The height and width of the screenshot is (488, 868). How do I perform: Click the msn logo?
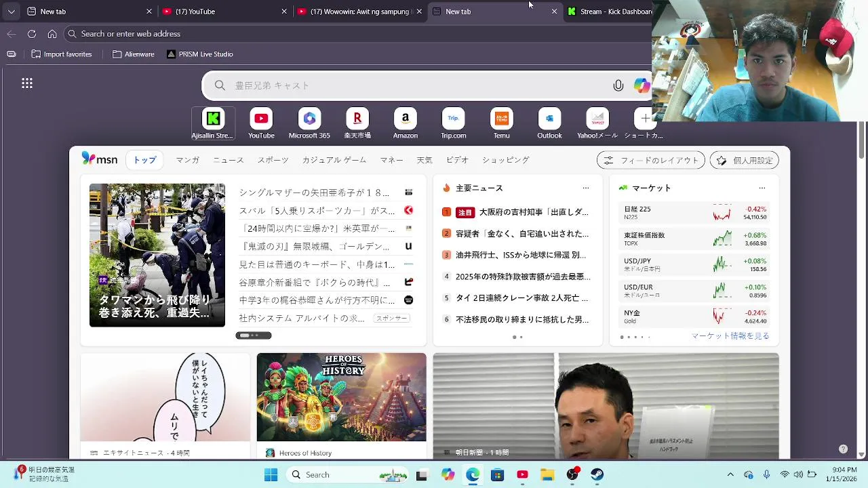coord(100,159)
